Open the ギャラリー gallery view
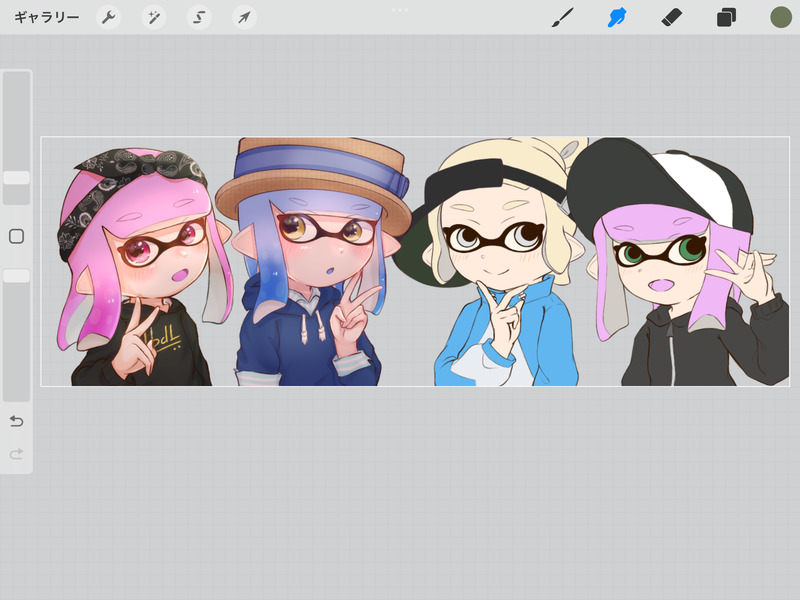The image size is (800, 600). 46,18
